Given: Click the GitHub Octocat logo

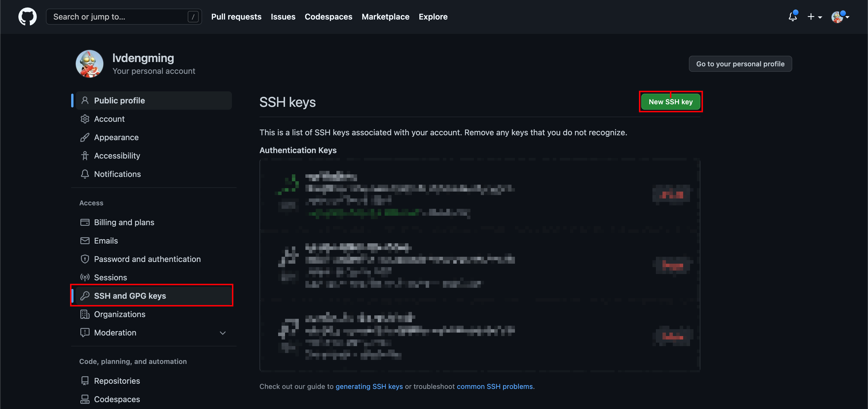Looking at the screenshot, I should tap(27, 17).
